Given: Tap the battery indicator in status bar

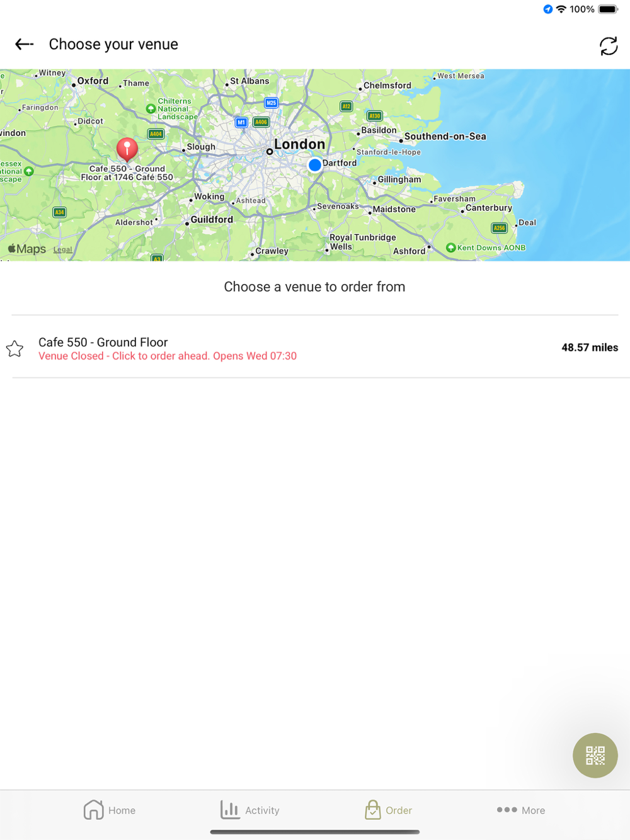Looking at the screenshot, I should click(x=609, y=9).
